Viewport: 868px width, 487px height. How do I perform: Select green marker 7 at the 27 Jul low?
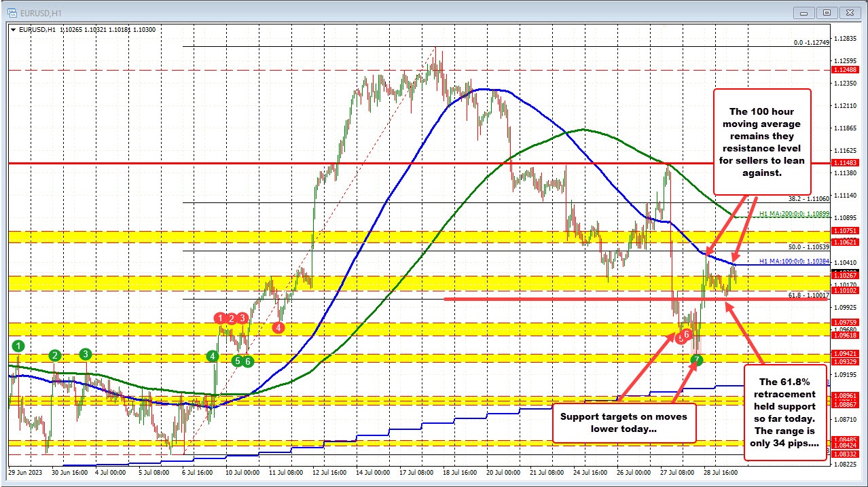coord(698,360)
